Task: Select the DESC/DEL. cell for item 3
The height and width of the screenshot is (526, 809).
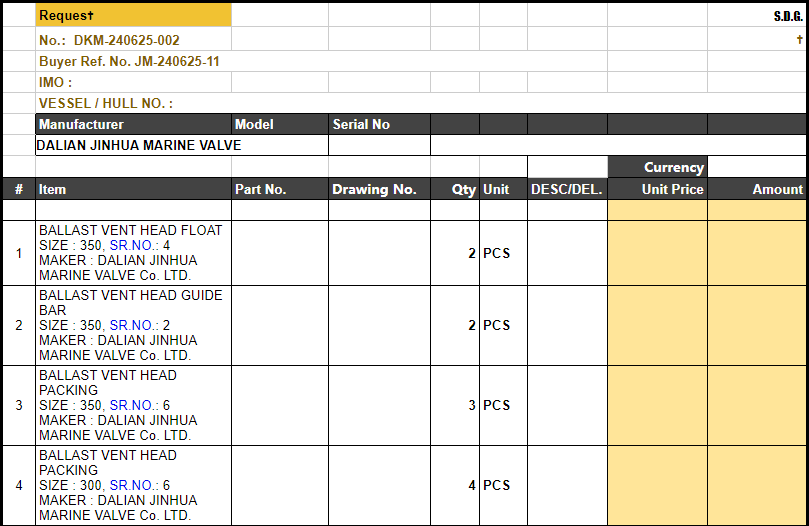Action: 567,405
